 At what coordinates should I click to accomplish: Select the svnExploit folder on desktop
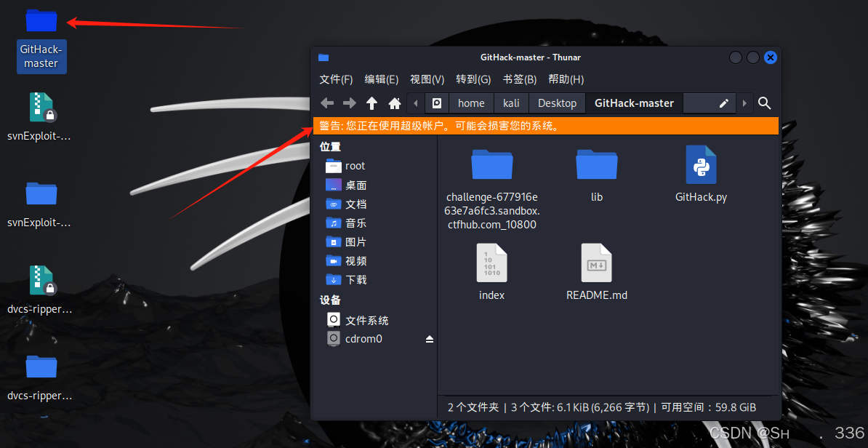40,204
